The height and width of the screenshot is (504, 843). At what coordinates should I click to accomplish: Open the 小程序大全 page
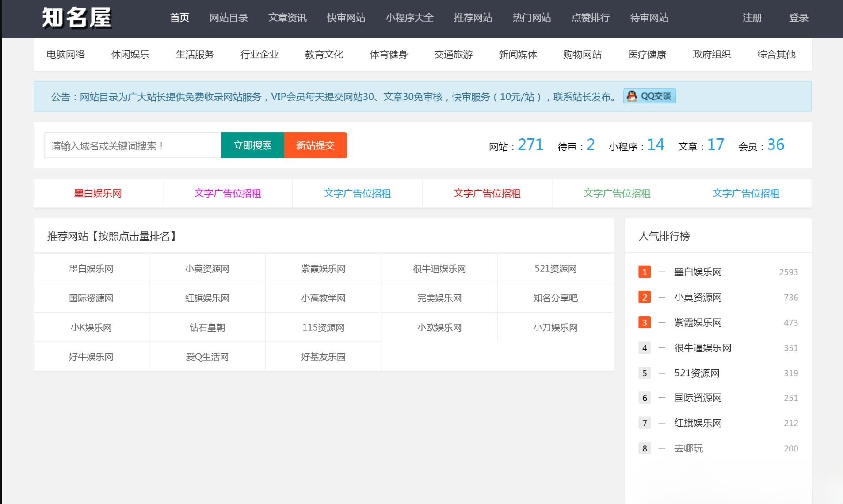(x=410, y=18)
